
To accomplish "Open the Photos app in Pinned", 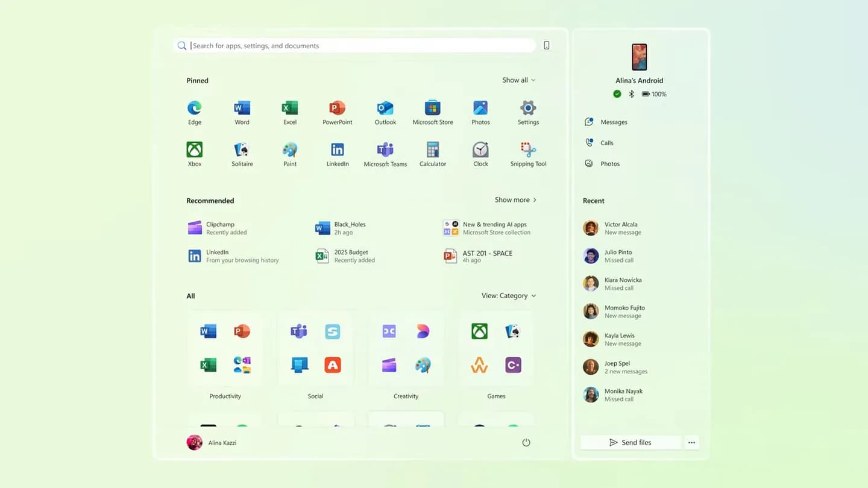I will (480, 113).
